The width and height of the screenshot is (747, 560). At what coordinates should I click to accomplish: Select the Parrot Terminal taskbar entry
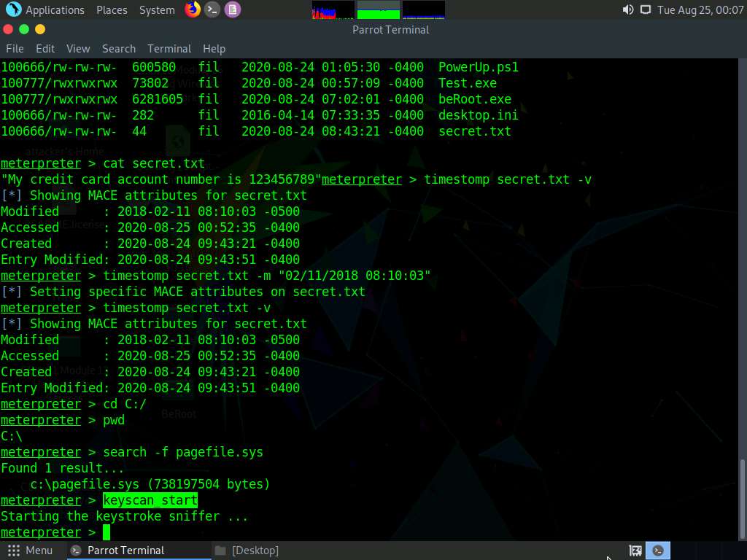coord(138,551)
